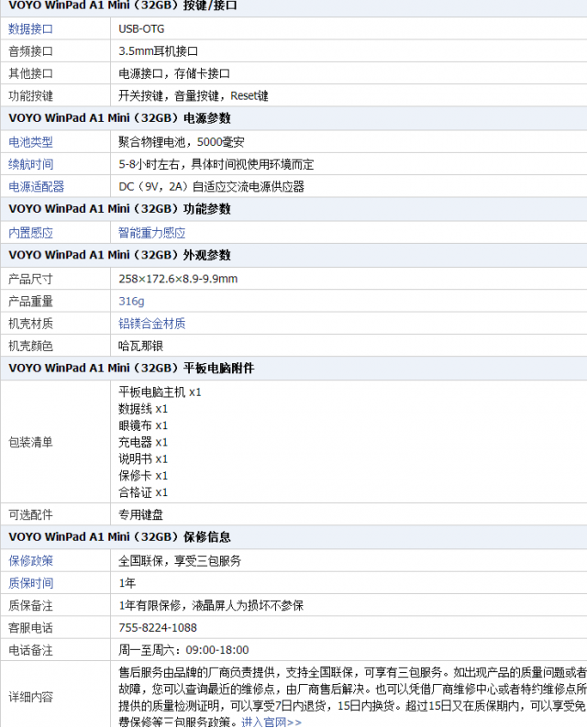587x728 pixels.
Task: Select the 1年 warranty duration value
Action: point(127,583)
